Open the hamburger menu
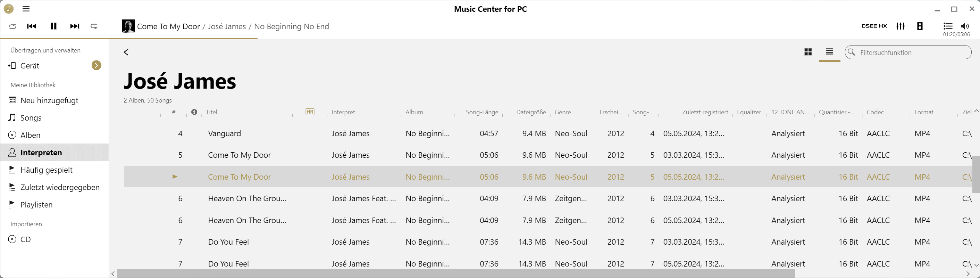This screenshot has width=980, height=278. tap(26, 9)
